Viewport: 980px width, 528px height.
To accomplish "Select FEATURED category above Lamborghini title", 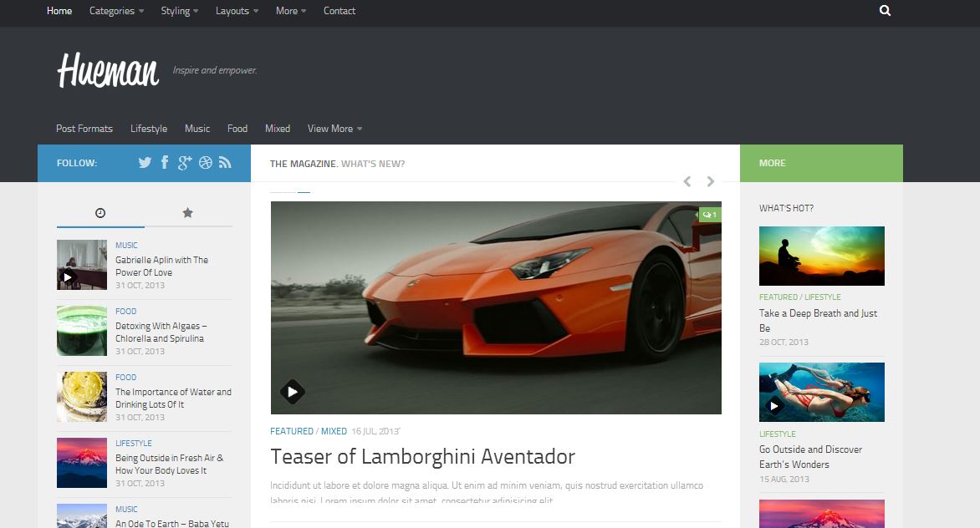I will pos(292,431).
